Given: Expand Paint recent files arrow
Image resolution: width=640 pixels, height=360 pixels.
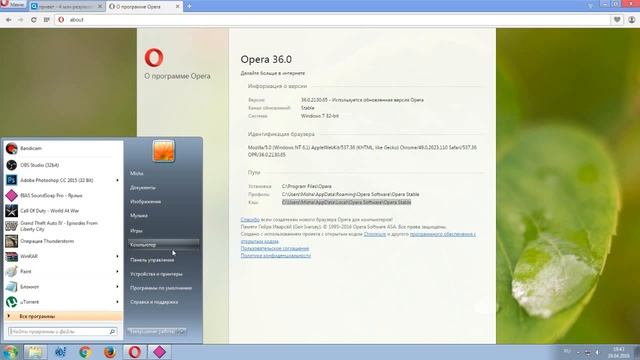Looking at the screenshot, I should pos(118,271).
